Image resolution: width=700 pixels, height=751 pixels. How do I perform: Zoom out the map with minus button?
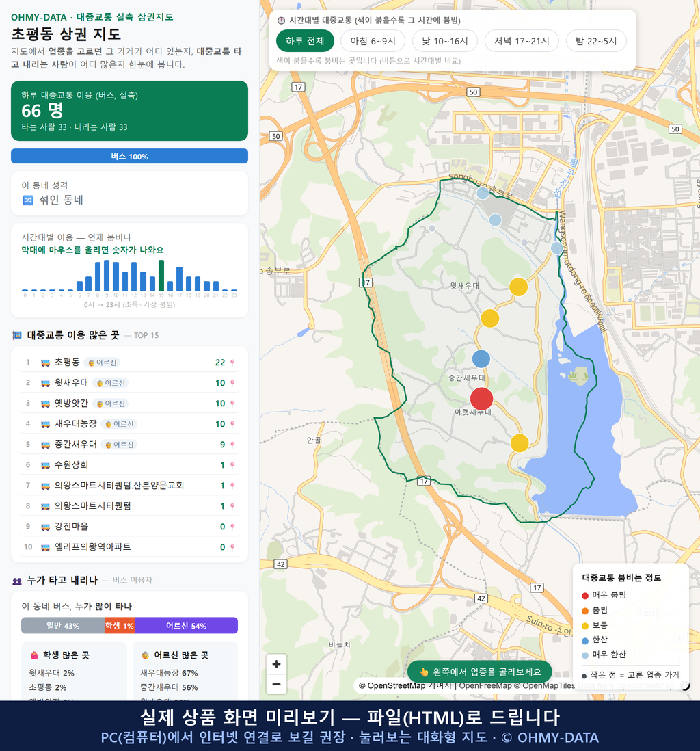(276, 685)
